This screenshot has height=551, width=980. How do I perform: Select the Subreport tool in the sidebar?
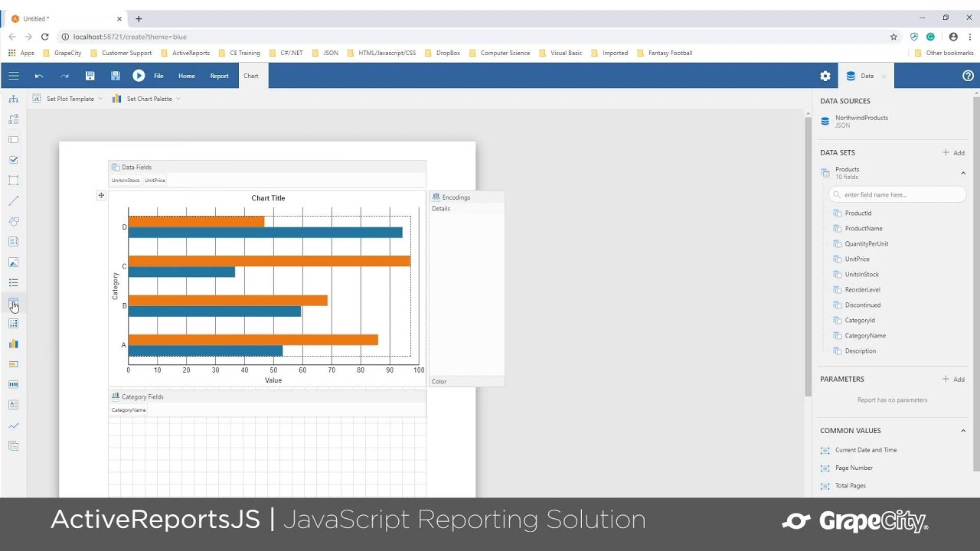pos(13,446)
